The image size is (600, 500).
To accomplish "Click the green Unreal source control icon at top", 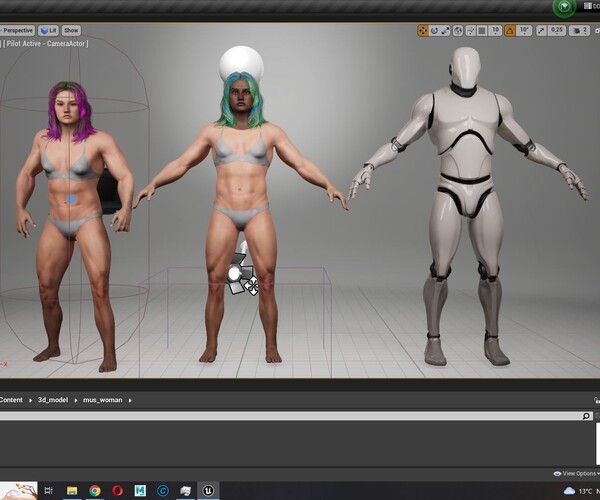I will click(564, 7).
